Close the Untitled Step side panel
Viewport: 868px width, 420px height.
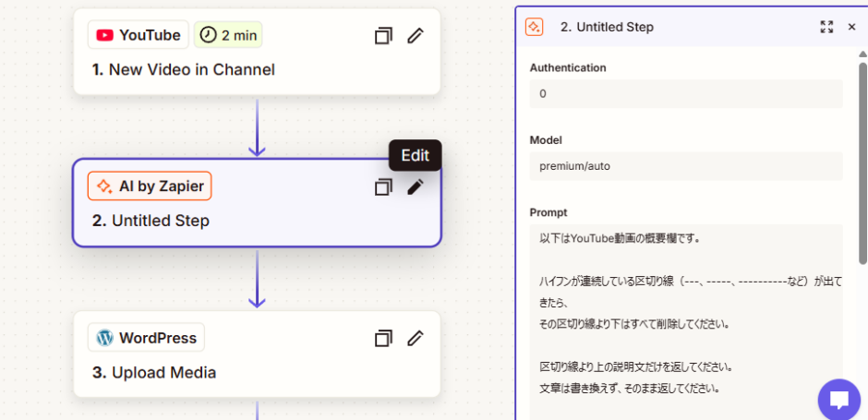[x=852, y=27]
